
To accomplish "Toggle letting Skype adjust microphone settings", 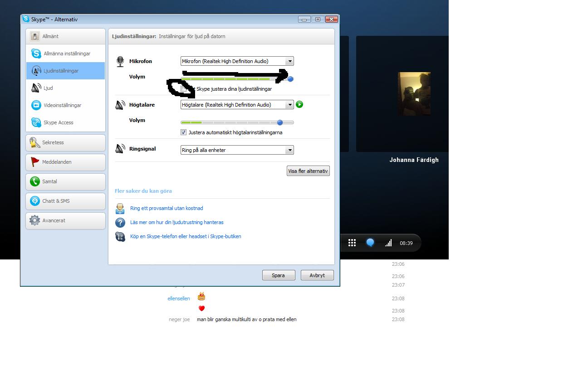I will (x=184, y=89).
